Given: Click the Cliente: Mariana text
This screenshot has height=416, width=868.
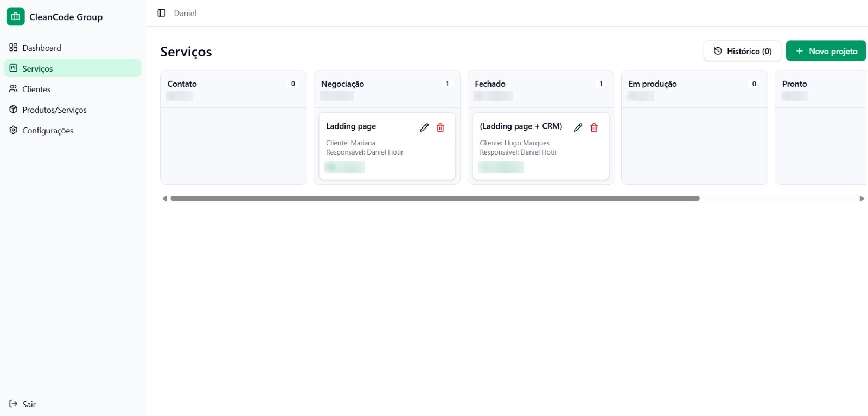Looking at the screenshot, I should tap(350, 143).
